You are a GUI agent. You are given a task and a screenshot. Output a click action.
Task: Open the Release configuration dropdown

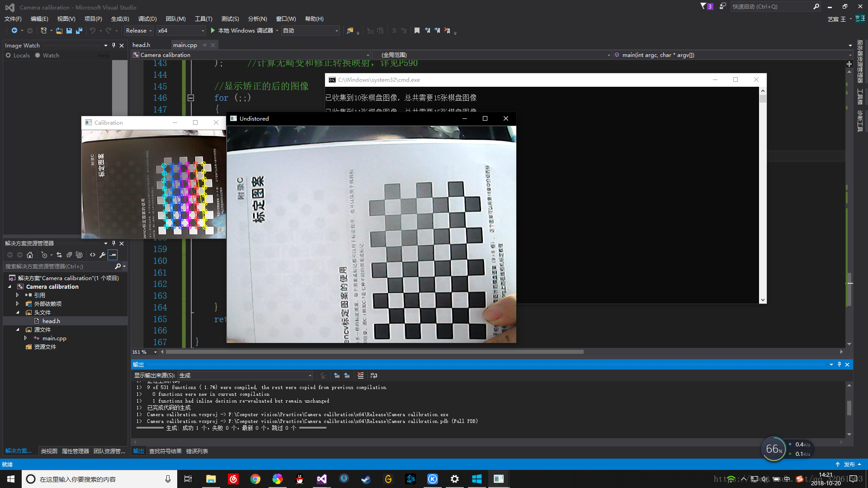139,31
